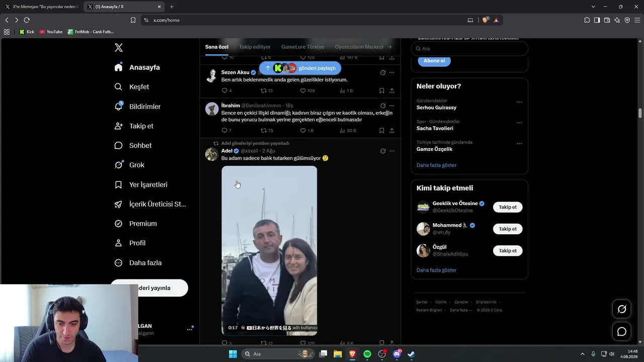Repost İbrahim's post
This screenshot has width=644, height=362.
coord(267,130)
